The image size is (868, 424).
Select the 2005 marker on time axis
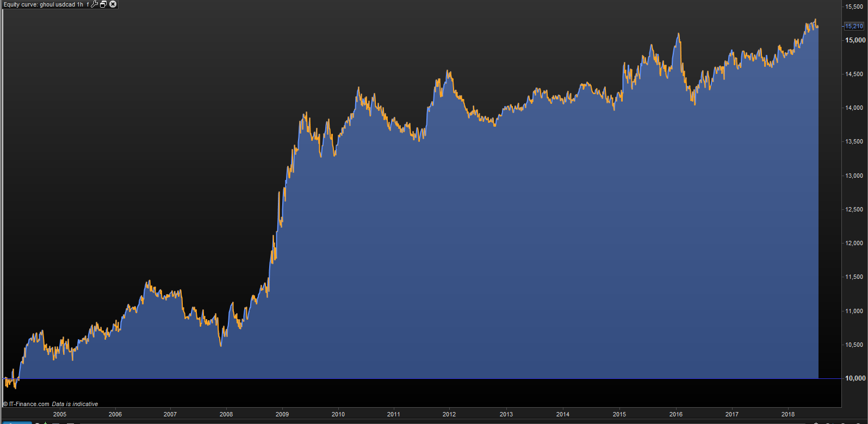60,414
